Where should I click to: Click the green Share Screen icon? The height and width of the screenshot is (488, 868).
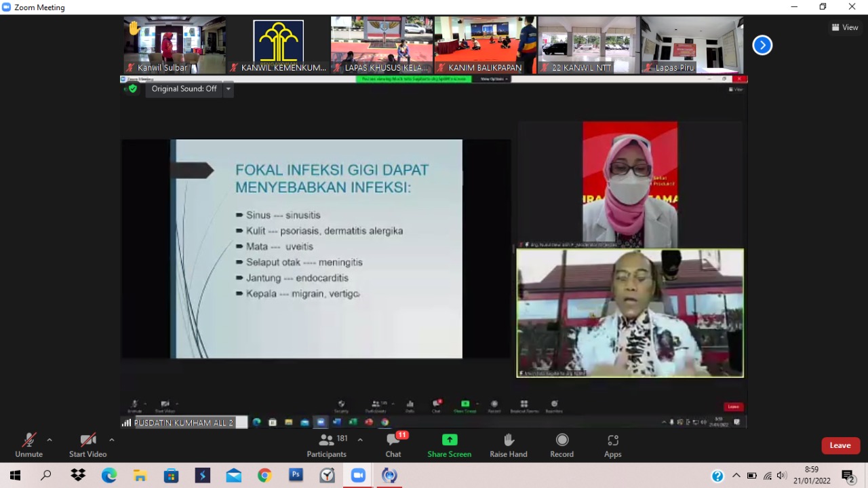[449, 440]
